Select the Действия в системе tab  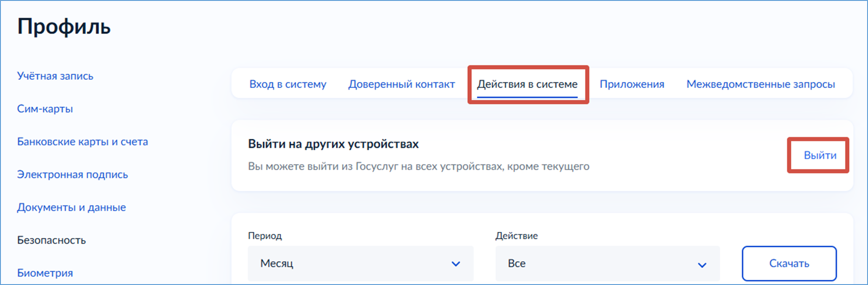(x=527, y=84)
